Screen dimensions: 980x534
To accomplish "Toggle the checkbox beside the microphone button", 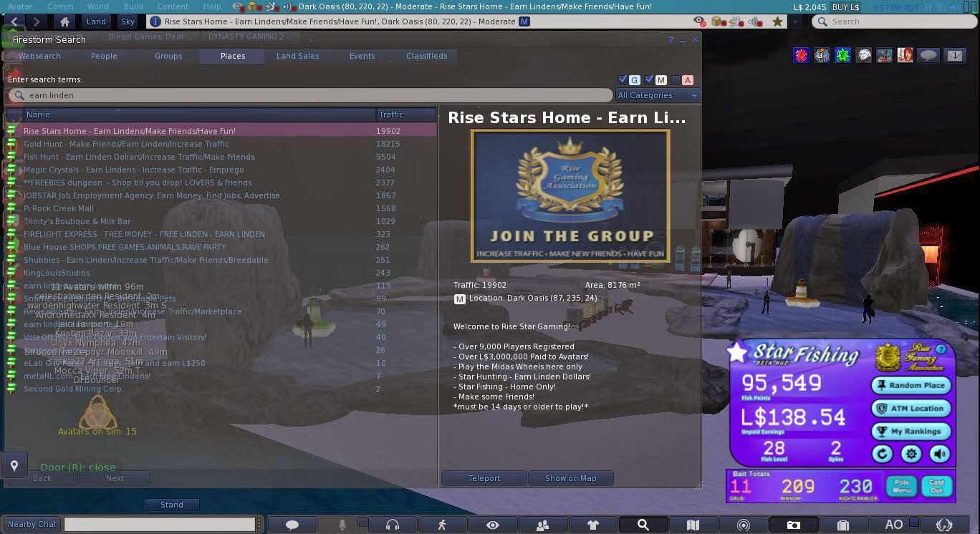I will coord(362,522).
